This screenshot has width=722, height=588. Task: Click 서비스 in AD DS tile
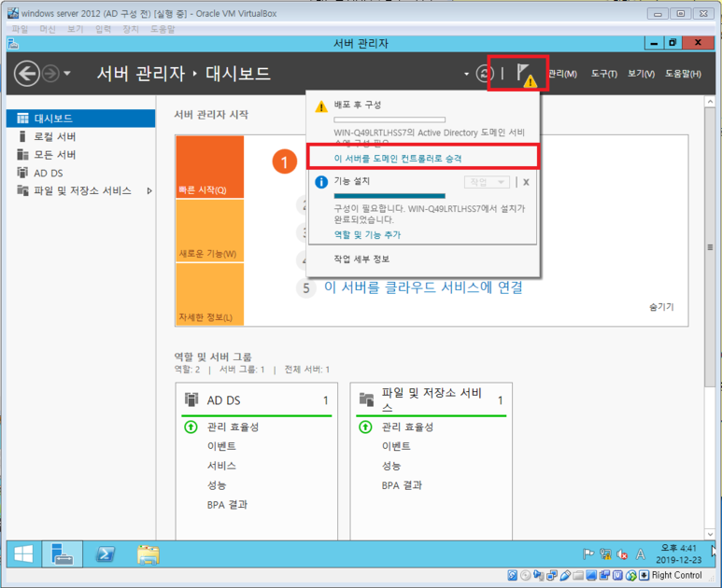tap(221, 466)
